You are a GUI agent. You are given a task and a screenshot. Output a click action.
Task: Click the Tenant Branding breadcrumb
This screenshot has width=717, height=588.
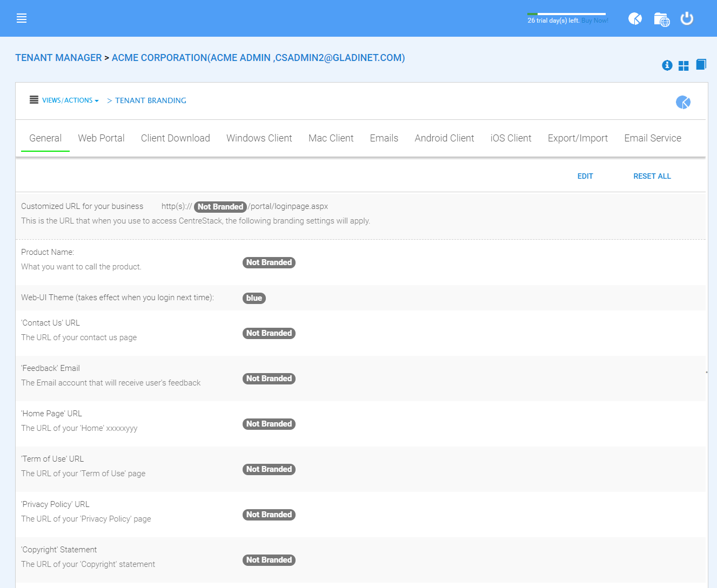click(x=151, y=100)
